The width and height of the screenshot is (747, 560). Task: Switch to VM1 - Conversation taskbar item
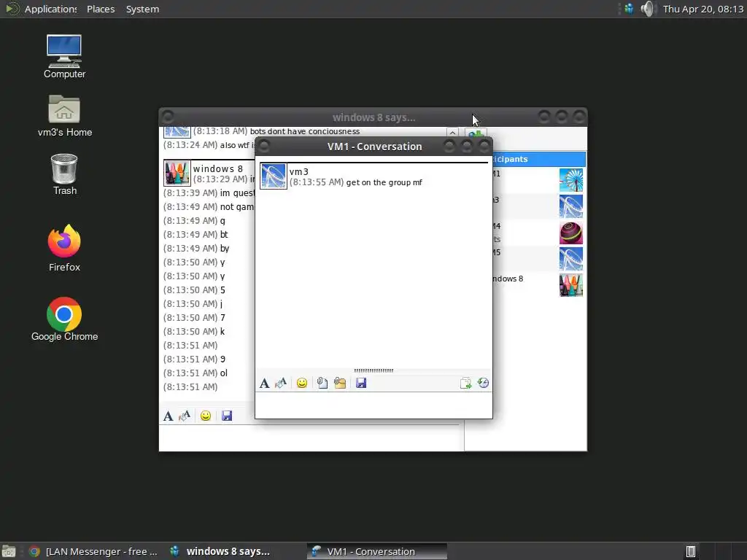[376, 551]
